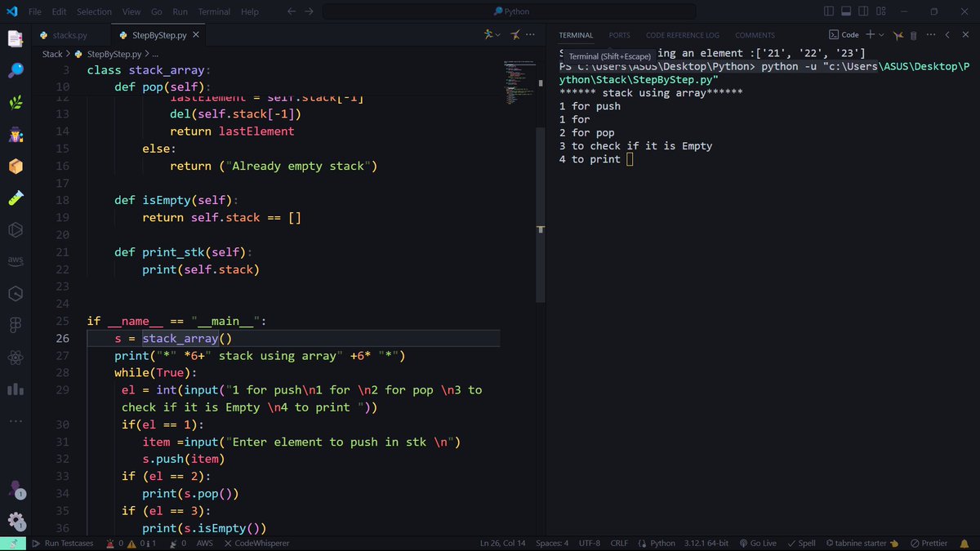Open the Run menu
The image size is (980, 551).
click(180, 11)
